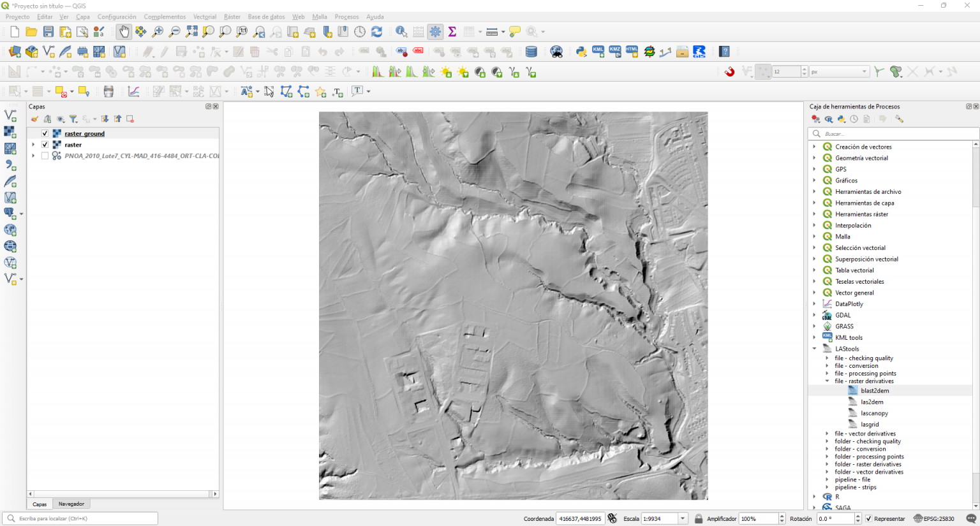980x526 pixels.
Task: Expand the GDAL toolbox group
Action: tap(815, 315)
